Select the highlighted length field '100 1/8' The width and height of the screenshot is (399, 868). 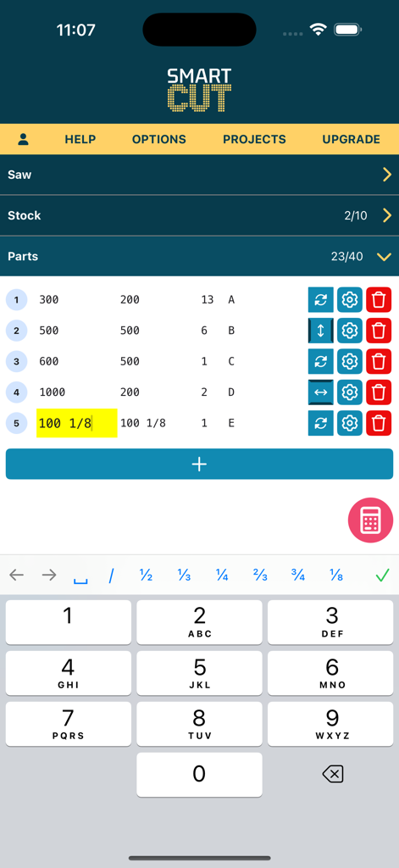click(x=77, y=424)
